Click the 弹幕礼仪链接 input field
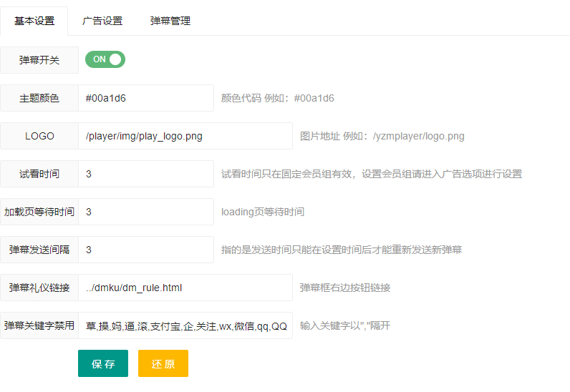The width and height of the screenshot is (570, 392). (185, 288)
